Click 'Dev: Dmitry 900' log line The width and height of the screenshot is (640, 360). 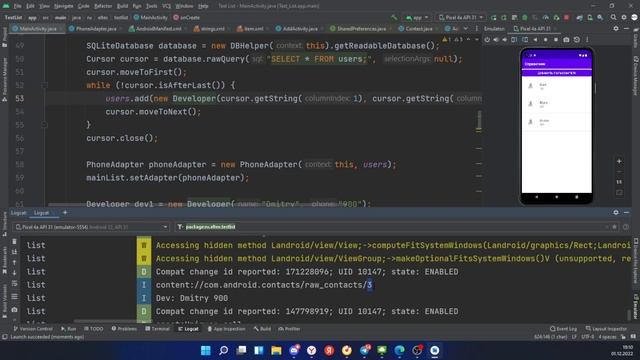point(192,298)
